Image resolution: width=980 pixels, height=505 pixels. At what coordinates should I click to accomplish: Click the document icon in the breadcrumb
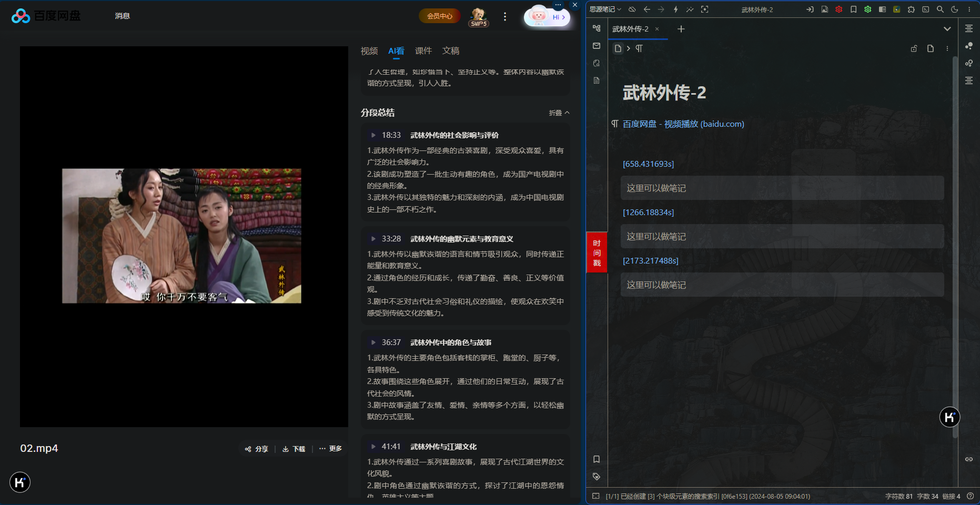coord(618,48)
